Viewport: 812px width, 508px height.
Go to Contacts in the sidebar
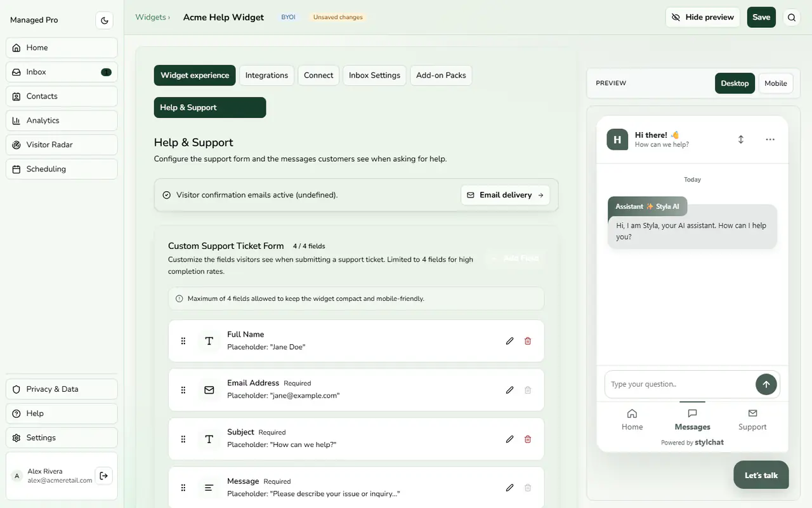click(x=62, y=96)
